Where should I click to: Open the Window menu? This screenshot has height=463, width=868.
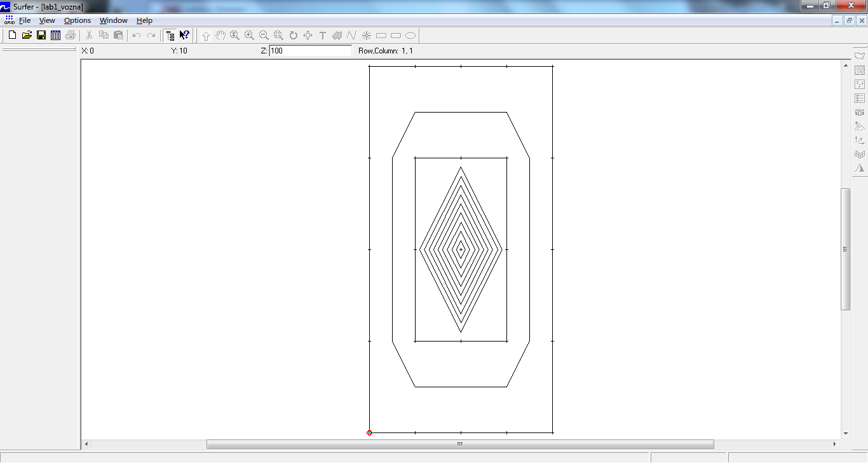click(114, 20)
